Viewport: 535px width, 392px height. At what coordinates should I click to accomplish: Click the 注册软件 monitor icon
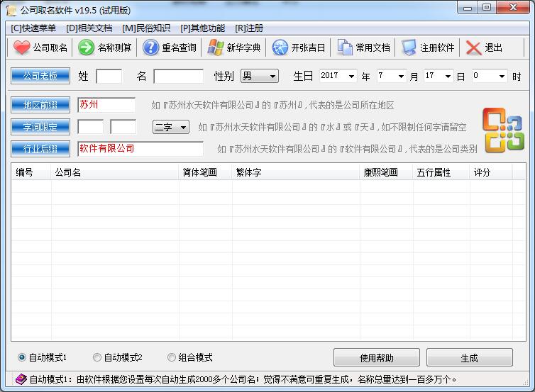click(x=409, y=47)
